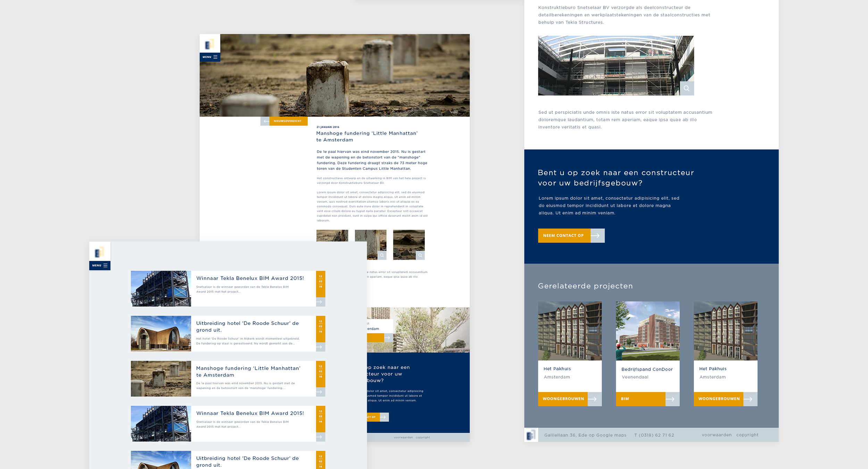Click arrow on De Roode Schuur card
868x469 pixels.
coord(320,347)
